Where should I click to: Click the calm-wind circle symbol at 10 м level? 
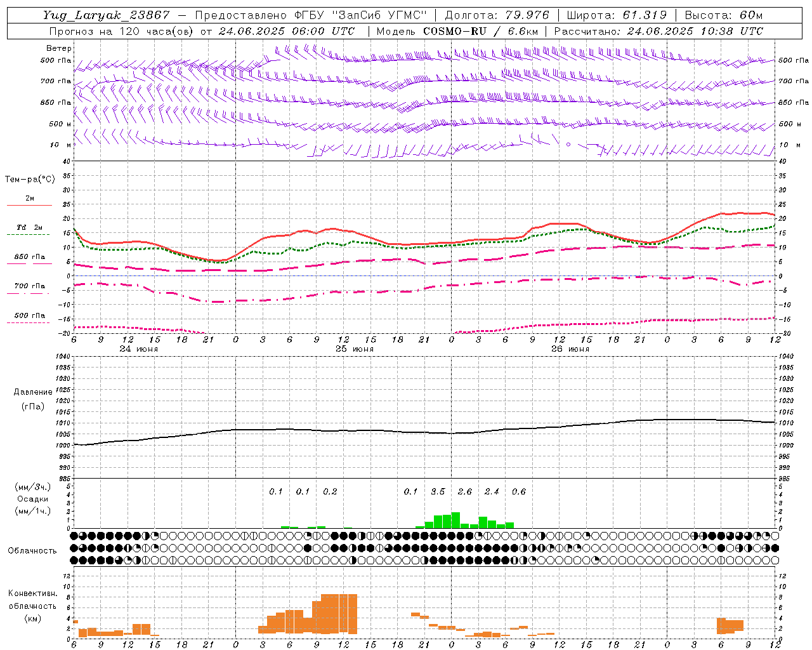[568, 144]
